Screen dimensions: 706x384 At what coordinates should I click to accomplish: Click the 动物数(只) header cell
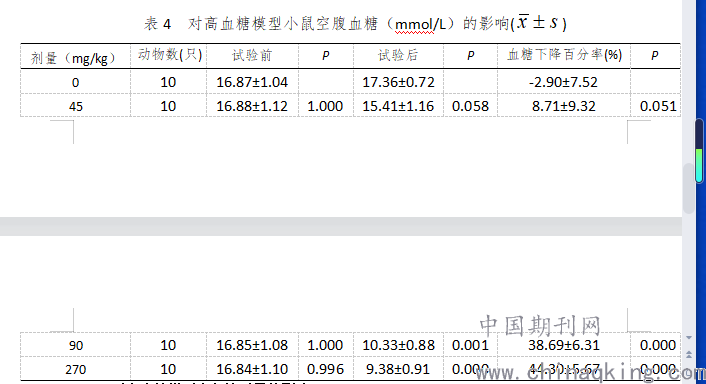coord(169,56)
